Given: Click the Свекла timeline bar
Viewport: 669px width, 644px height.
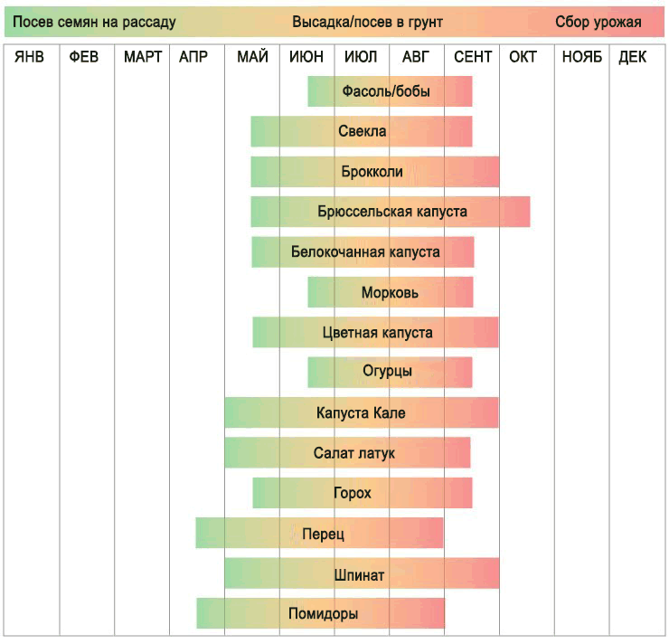Looking at the screenshot, I should [x=362, y=131].
